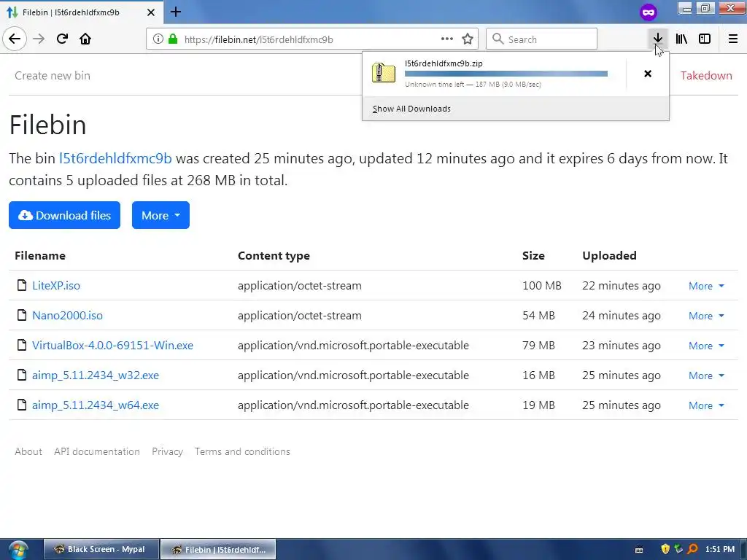The height and width of the screenshot is (560, 747).
Task: Click the Content type column header
Action: click(x=274, y=256)
